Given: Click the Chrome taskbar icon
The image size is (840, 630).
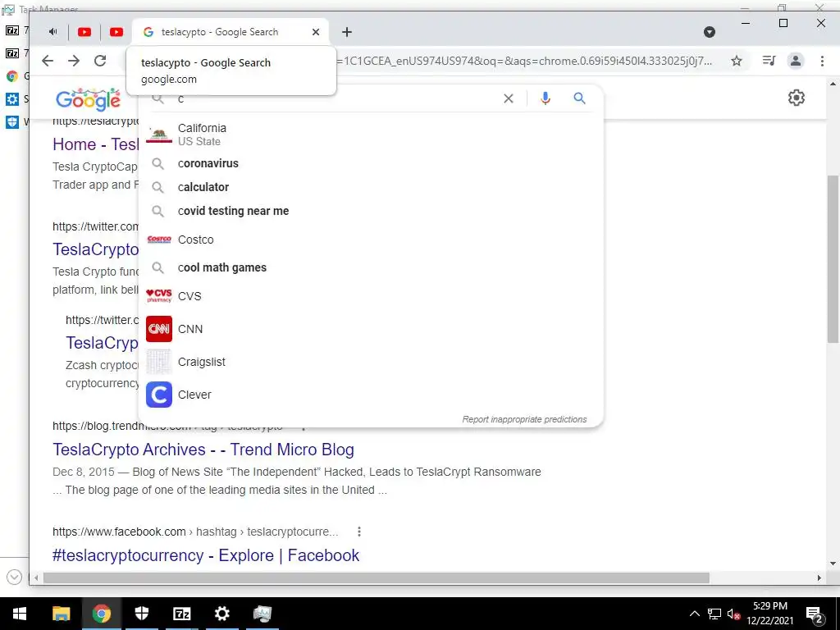Looking at the screenshot, I should [x=101, y=614].
